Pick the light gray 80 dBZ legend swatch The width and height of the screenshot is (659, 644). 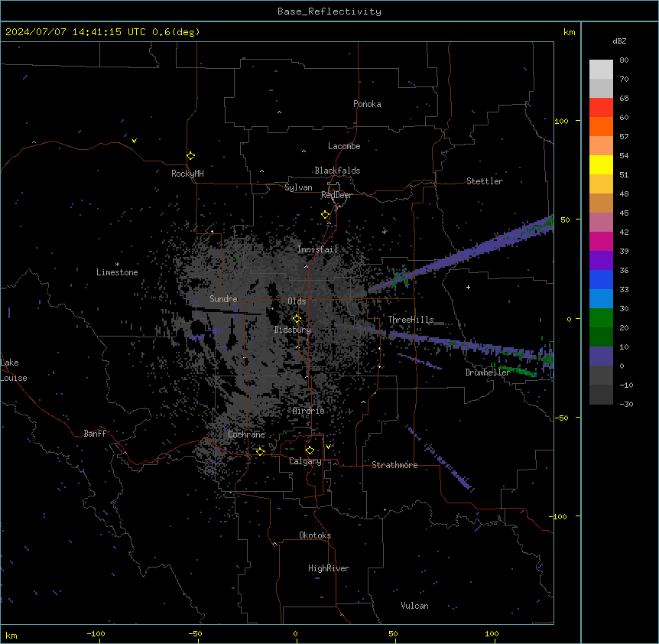pos(601,70)
